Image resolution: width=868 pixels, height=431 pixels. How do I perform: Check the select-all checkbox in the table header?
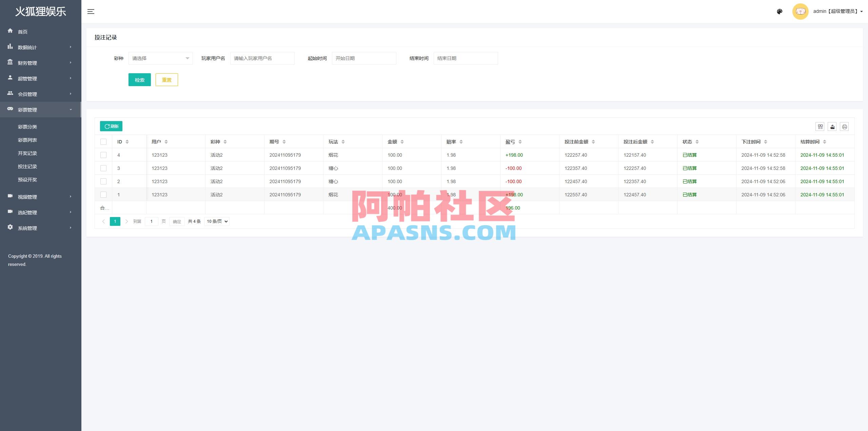pyautogui.click(x=103, y=141)
